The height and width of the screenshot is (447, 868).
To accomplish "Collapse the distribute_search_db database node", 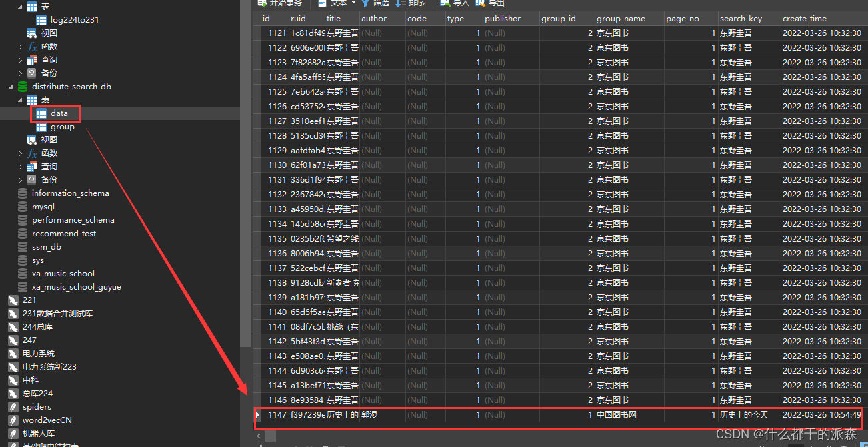I will pos(10,87).
